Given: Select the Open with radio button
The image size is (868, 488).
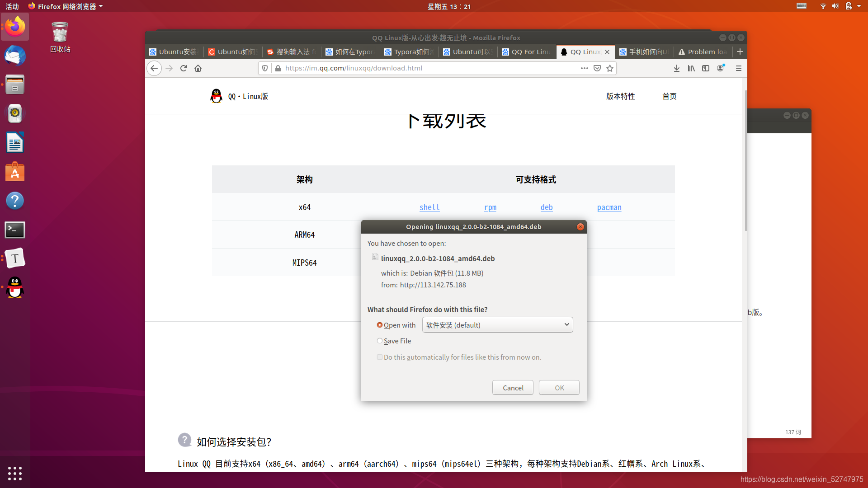Looking at the screenshot, I should (x=380, y=325).
